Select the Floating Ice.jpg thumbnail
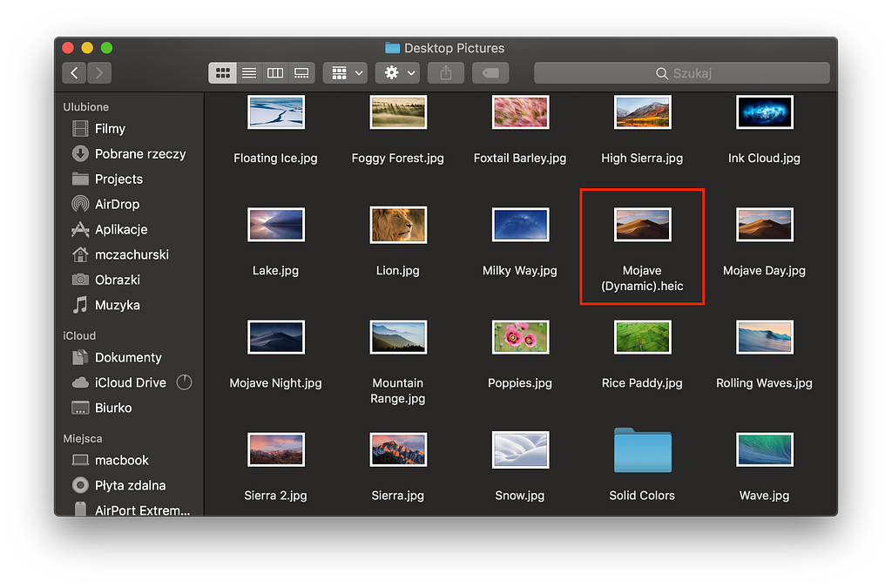 (276, 112)
